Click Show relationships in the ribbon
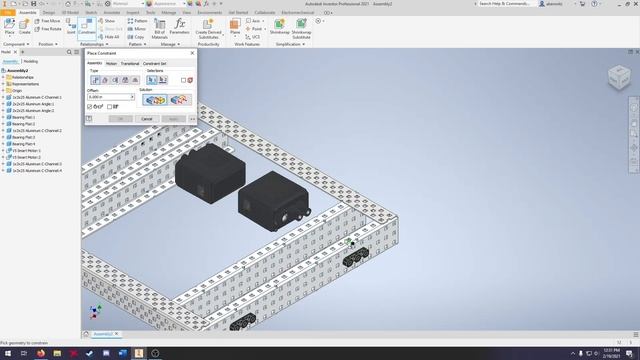Image resolution: width=640 pixels, height=360 pixels. click(x=107, y=21)
